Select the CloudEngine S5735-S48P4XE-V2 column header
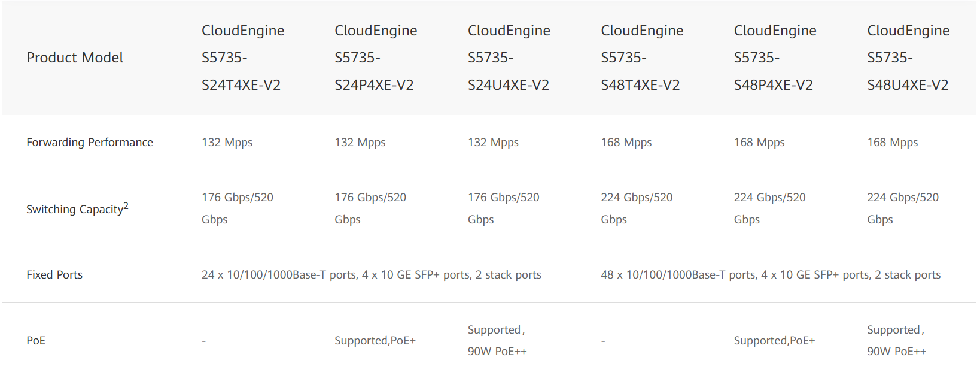 tap(775, 58)
